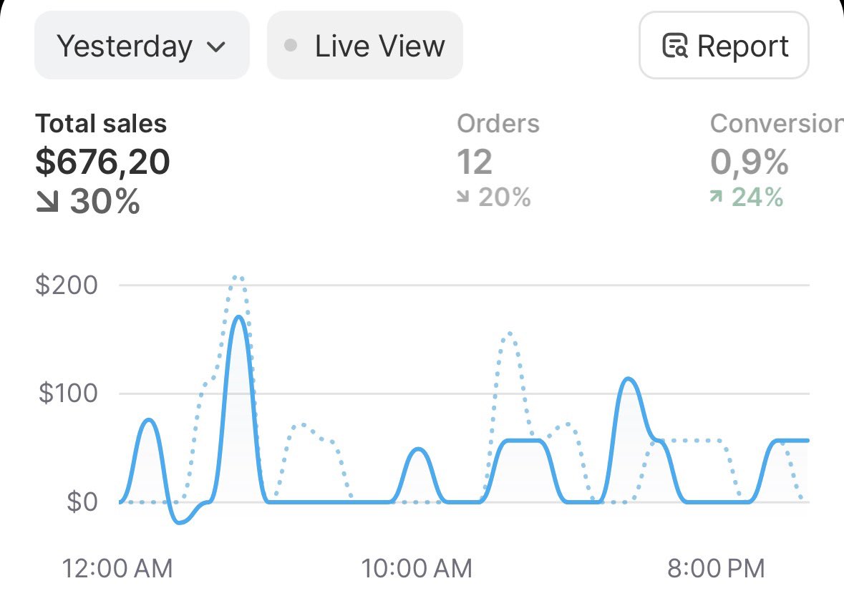Click the $200 axis label
The width and height of the screenshot is (844, 616).
point(67,285)
